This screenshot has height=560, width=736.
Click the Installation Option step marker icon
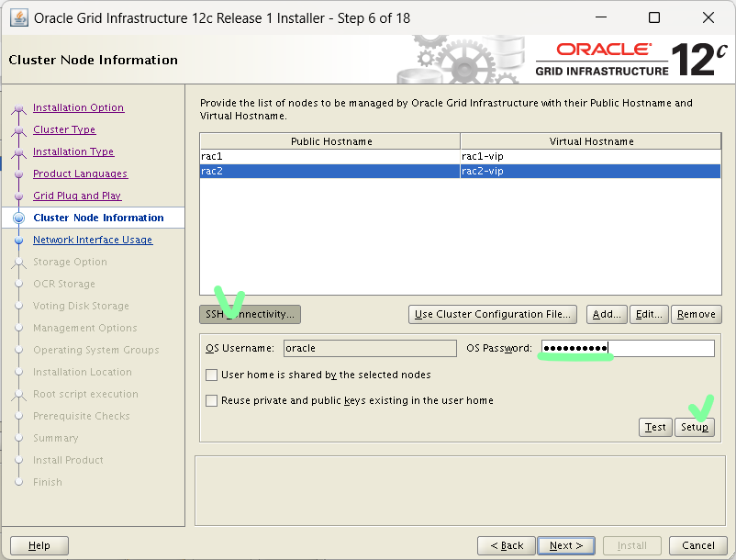coord(18,108)
